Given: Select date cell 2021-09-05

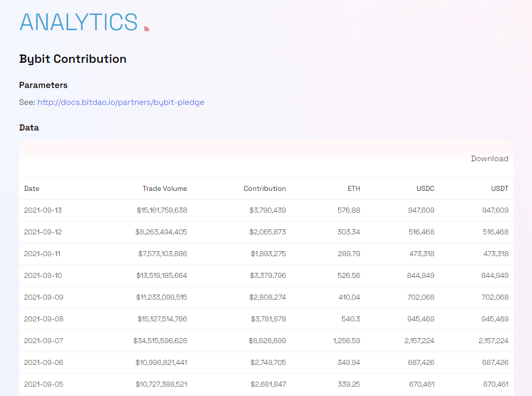Looking at the screenshot, I should 44,384.
